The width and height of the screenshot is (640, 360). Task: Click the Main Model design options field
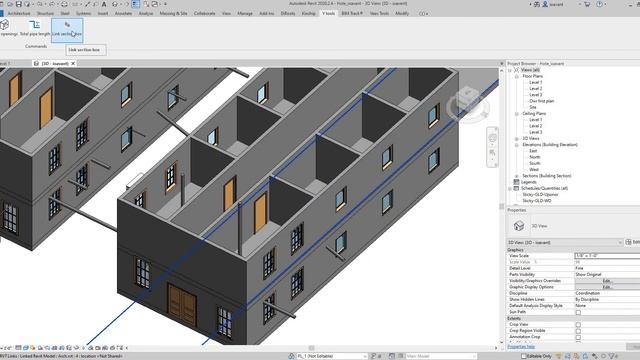point(440,356)
